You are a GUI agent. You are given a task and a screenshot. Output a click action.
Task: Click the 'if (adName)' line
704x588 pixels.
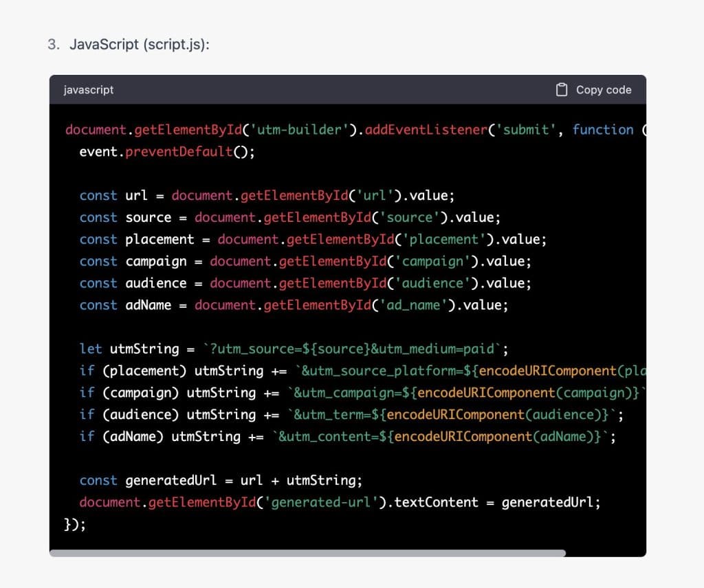pos(347,437)
